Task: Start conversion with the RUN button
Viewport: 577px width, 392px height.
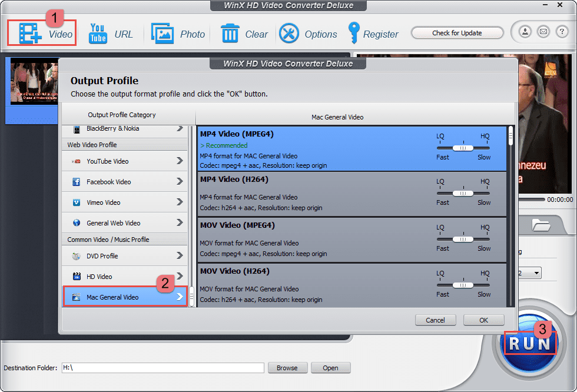Action: coord(529,344)
